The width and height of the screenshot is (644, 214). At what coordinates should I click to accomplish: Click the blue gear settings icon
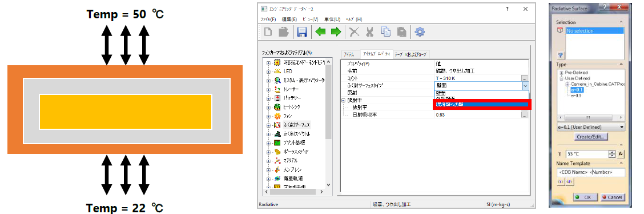419,31
